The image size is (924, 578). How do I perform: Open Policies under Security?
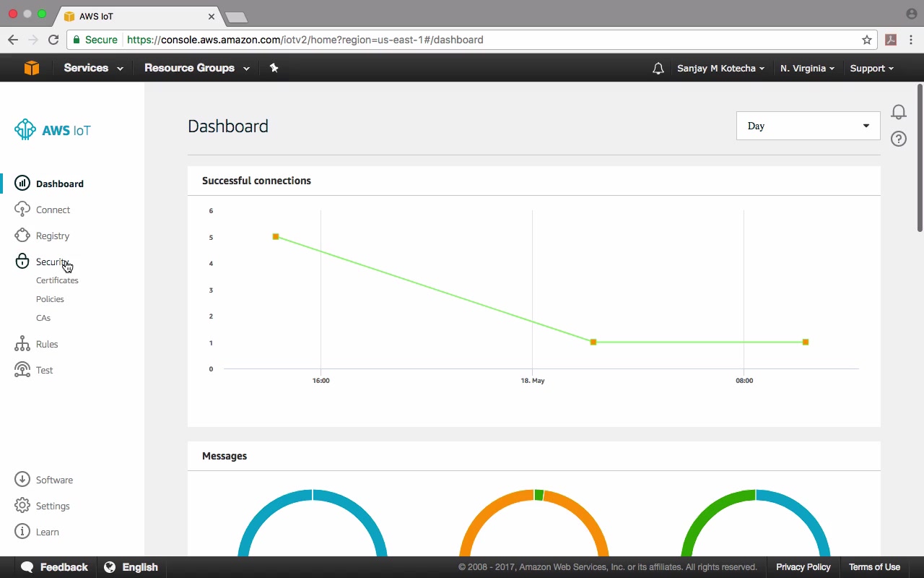point(50,299)
